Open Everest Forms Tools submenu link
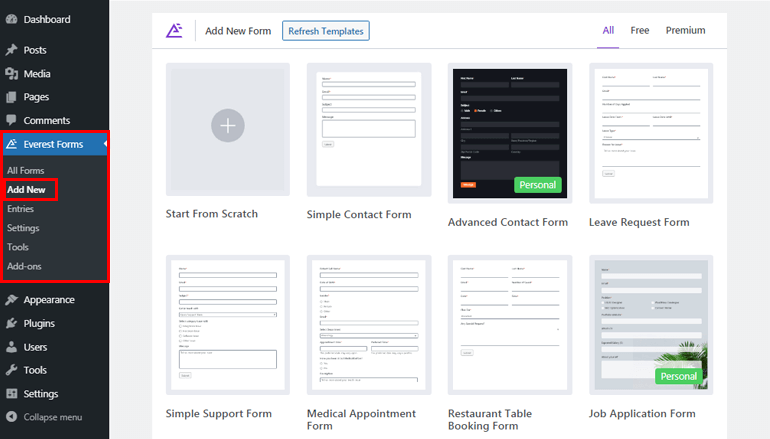This screenshot has height=439, width=770. tap(18, 247)
